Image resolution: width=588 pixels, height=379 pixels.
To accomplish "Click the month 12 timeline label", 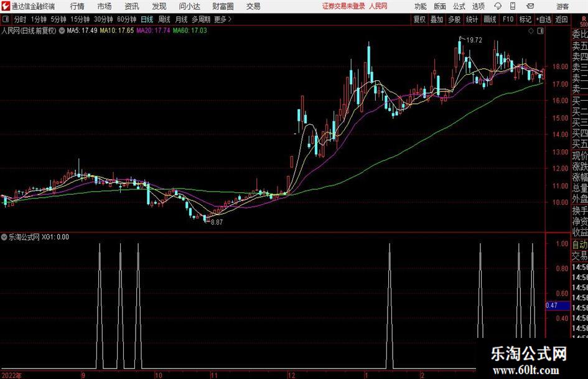I will 291,375.
